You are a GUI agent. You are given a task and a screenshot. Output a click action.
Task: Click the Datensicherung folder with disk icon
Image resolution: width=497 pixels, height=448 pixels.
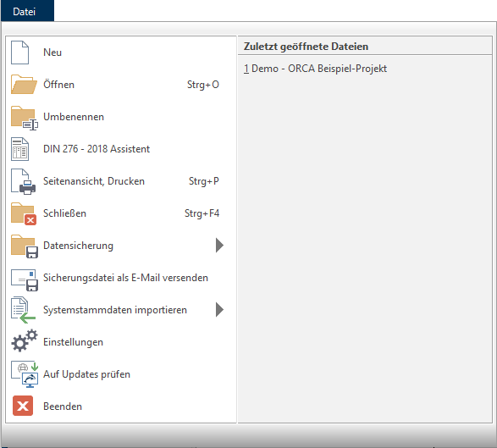click(x=25, y=246)
